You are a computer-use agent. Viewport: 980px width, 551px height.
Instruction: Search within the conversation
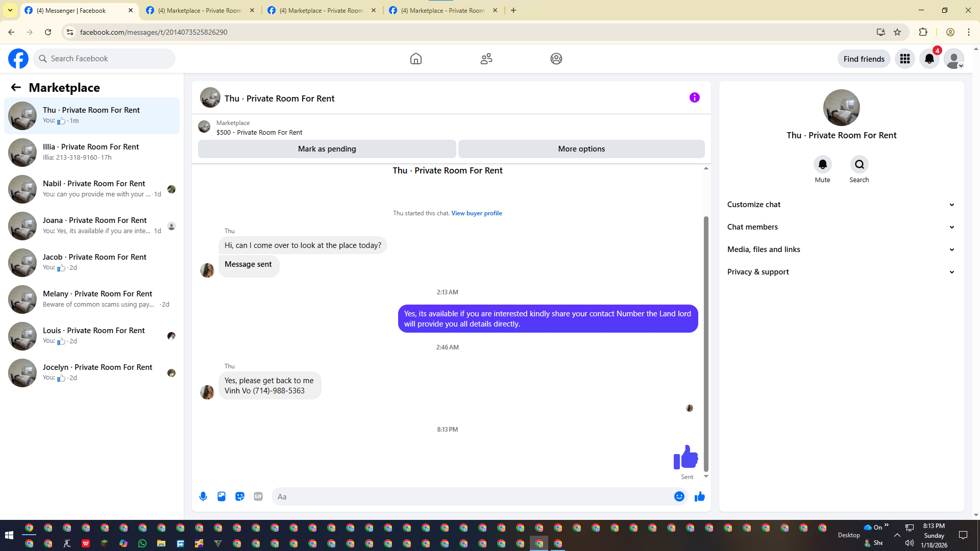tap(859, 164)
